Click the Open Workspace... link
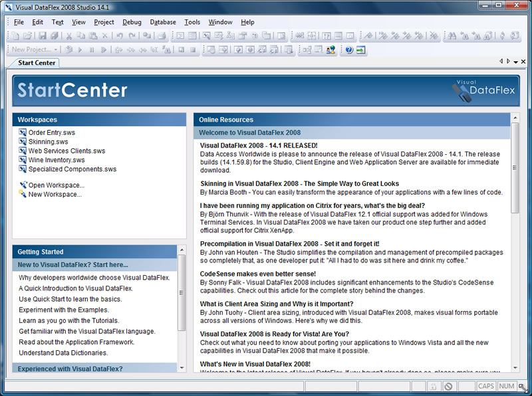 tap(57, 185)
